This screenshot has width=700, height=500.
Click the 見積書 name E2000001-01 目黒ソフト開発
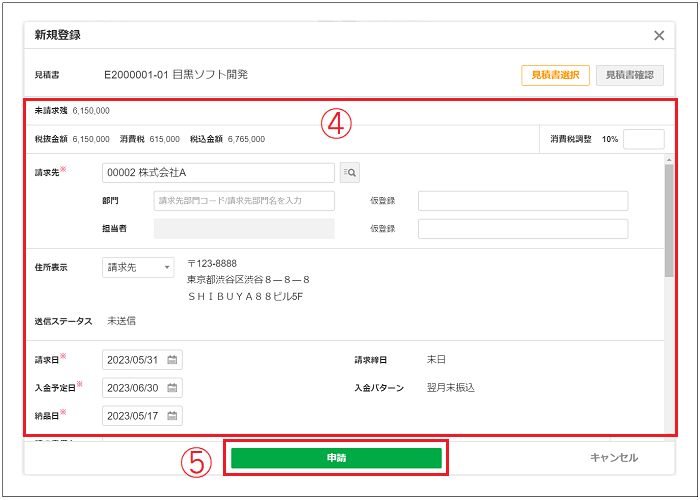pyautogui.click(x=176, y=75)
